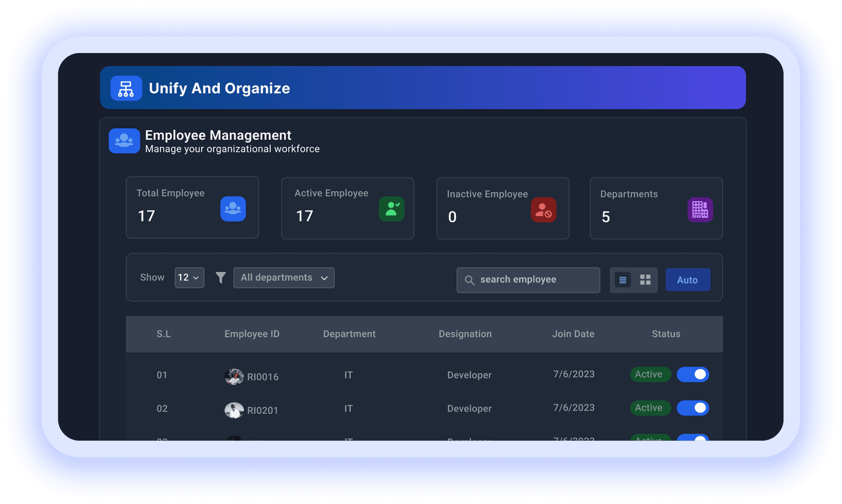This screenshot has height=504, width=842.
Task: Click the filter funnel icon
Action: pyautogui.click(x=220, y=277)
